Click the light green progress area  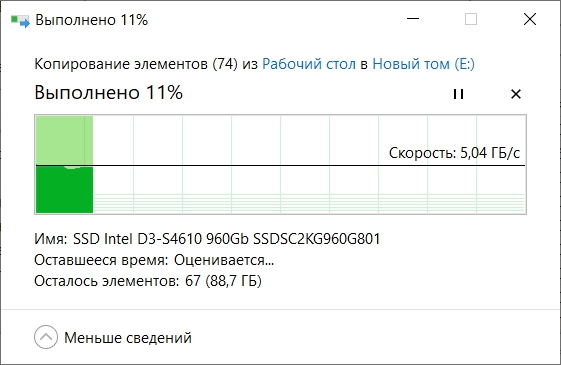pyautogui.click(x=64, y=140)
